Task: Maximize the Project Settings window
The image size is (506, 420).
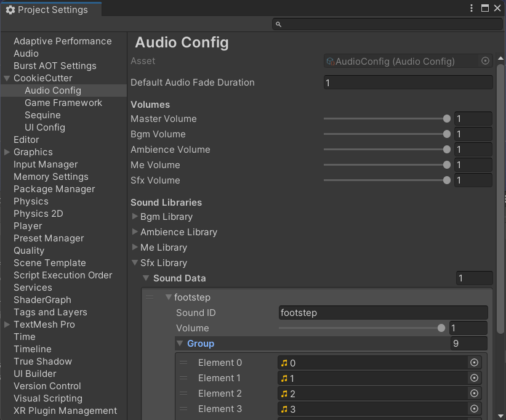Action: tap(484, 8)
